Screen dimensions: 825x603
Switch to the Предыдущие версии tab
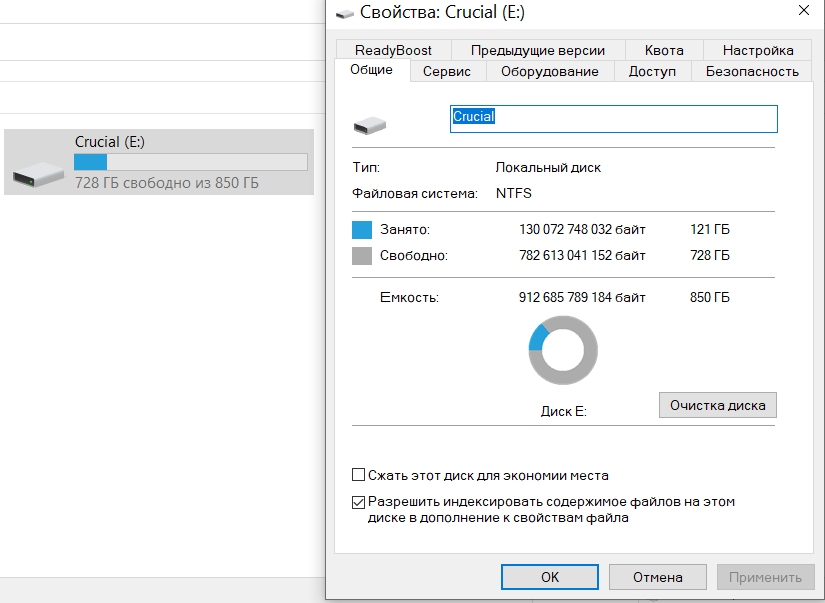538,50
